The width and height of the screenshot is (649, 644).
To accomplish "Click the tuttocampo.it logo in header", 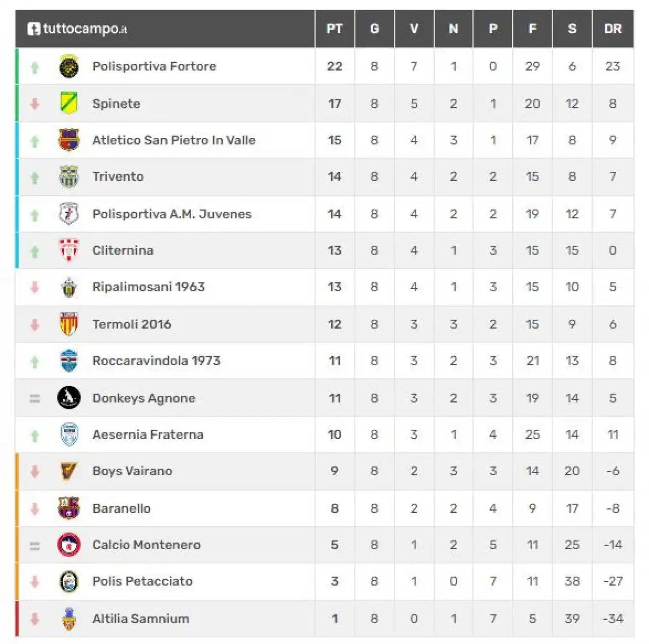I will [77, 29].
